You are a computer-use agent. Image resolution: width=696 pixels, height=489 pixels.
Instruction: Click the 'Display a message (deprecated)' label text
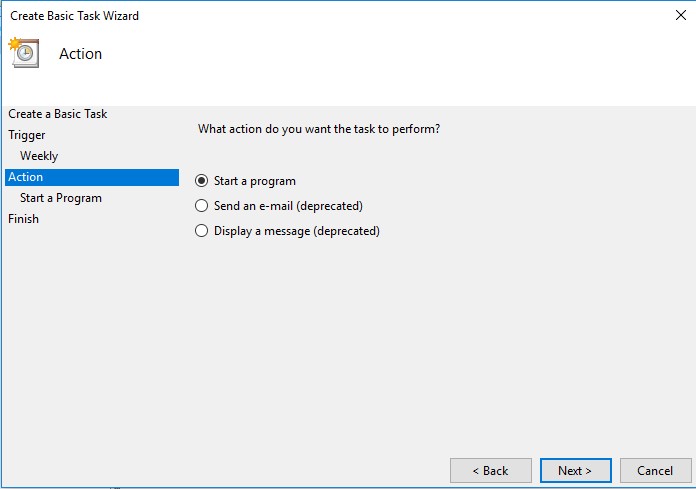click(x=297, y=231)
